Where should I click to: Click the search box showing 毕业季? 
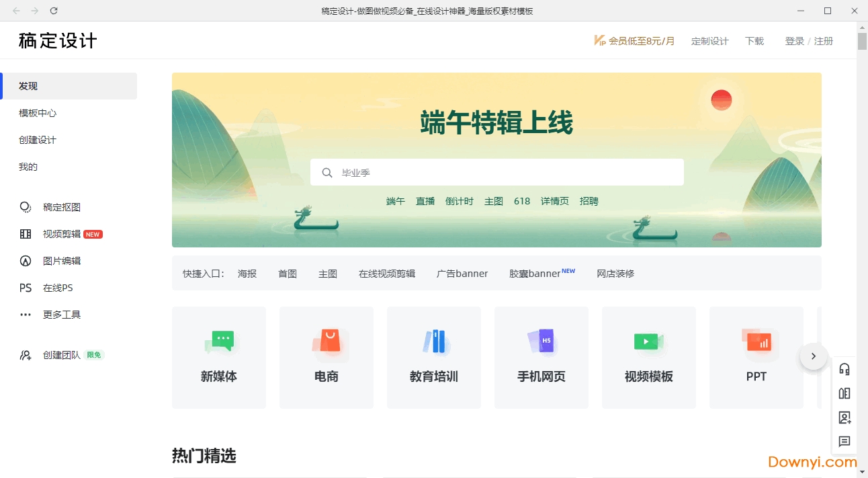[x=497, y=172]
